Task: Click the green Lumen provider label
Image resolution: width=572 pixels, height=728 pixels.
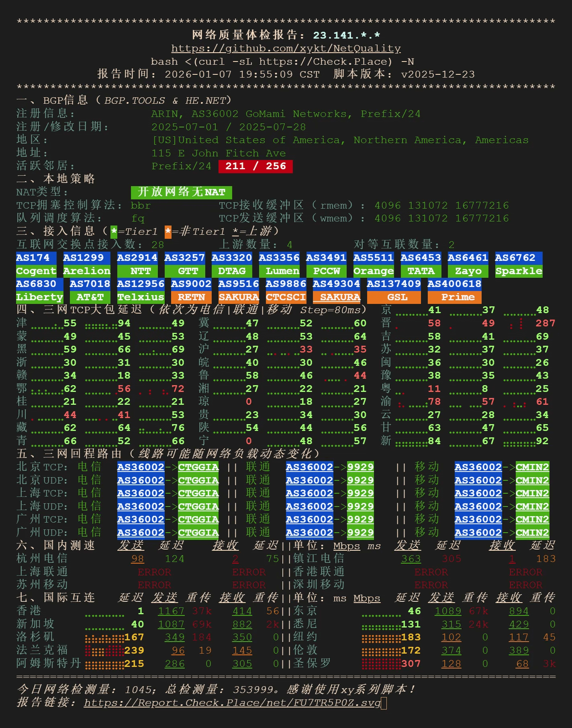Action: coord(282,271)
